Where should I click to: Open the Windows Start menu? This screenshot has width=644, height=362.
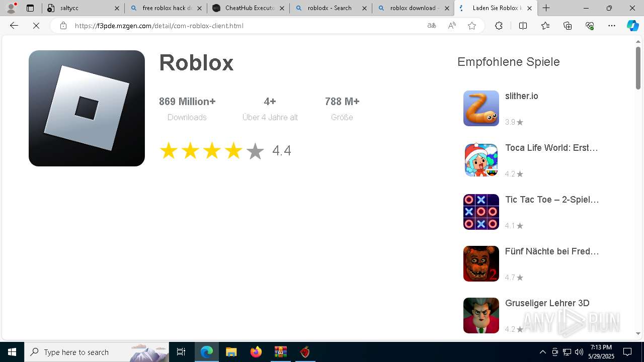coord(12,352)
